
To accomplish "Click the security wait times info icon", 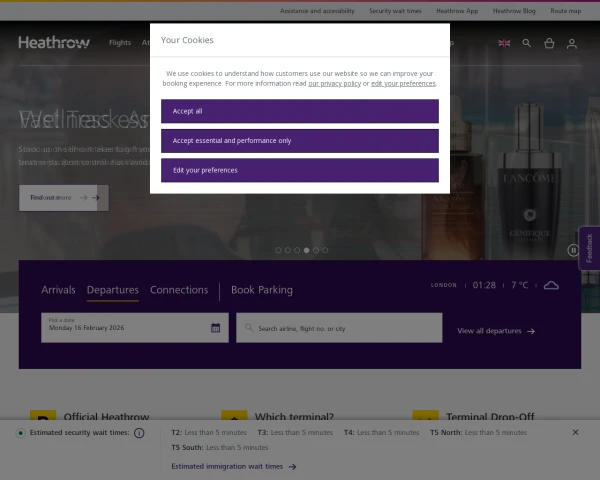I will (x=139, y=433).
